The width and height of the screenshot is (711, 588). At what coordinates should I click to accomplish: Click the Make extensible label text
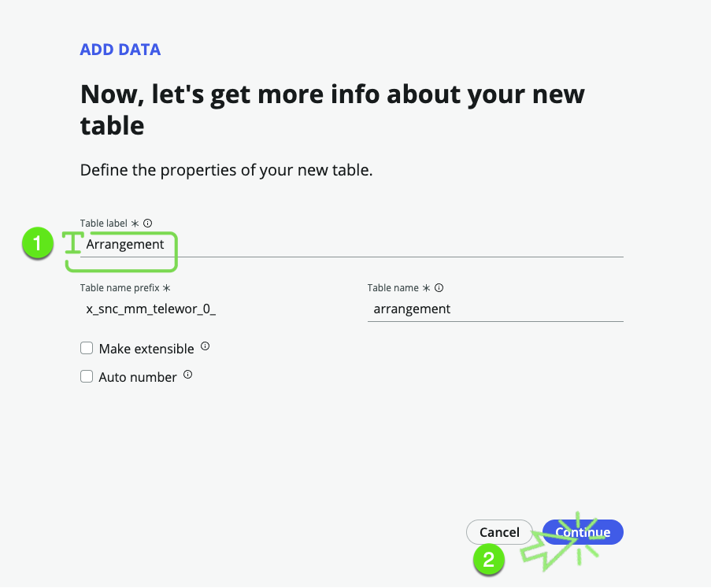click(x=146, y=349)
